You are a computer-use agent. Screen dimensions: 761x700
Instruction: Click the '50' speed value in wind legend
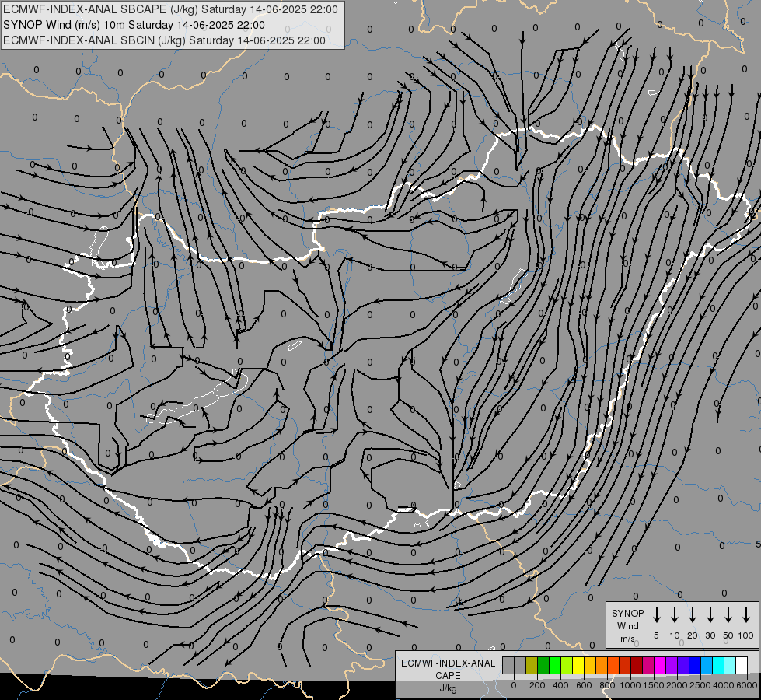728,635
